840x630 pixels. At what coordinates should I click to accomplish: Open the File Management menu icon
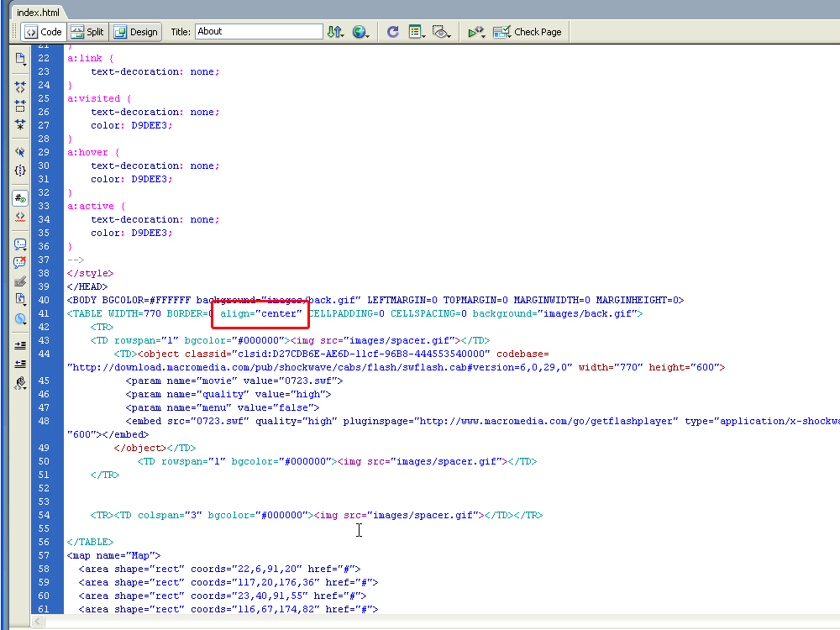pyautogui.click(x=335, y=32)
